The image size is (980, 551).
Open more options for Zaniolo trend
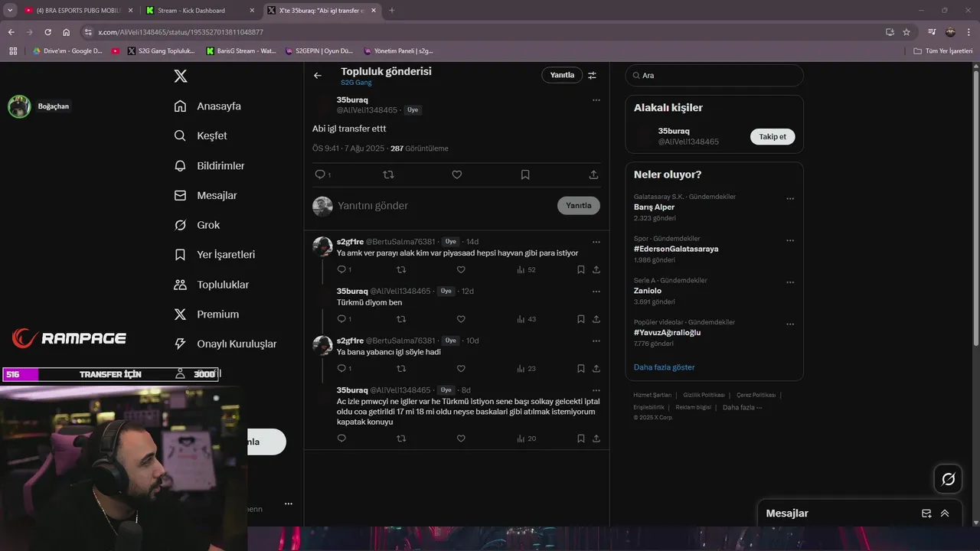pos(790,282)
